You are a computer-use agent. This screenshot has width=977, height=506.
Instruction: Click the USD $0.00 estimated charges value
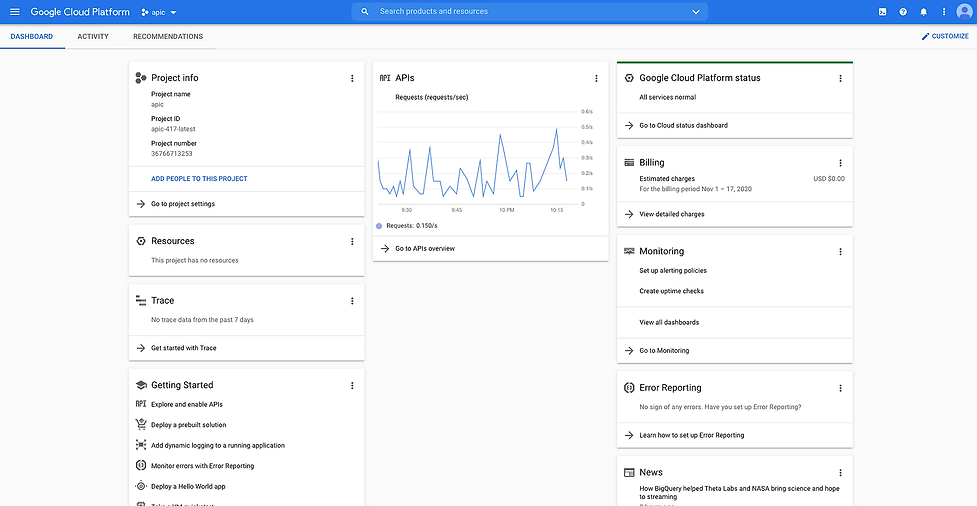(829, 179)
